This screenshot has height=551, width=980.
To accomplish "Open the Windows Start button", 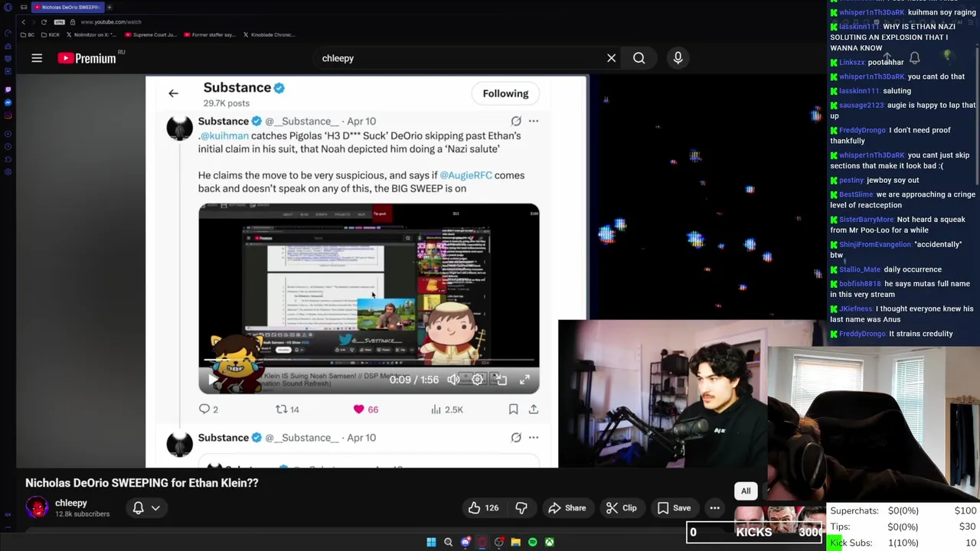I will point(431,542).
